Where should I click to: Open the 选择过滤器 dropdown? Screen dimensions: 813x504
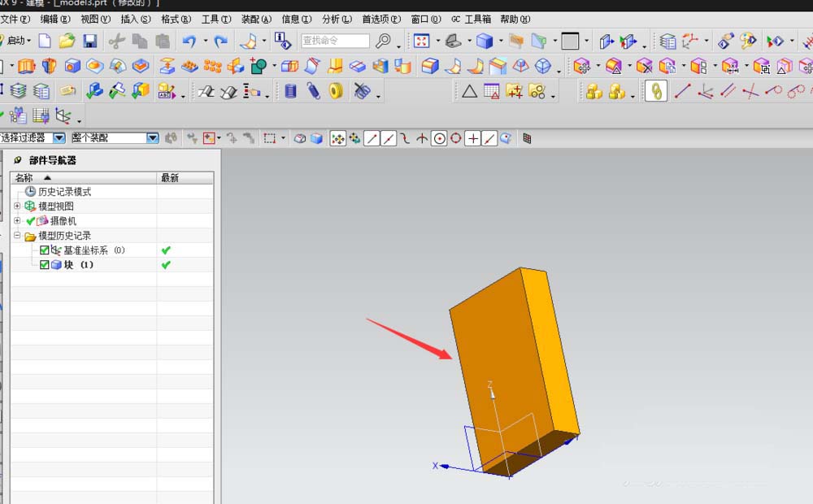tap(59, 138)
